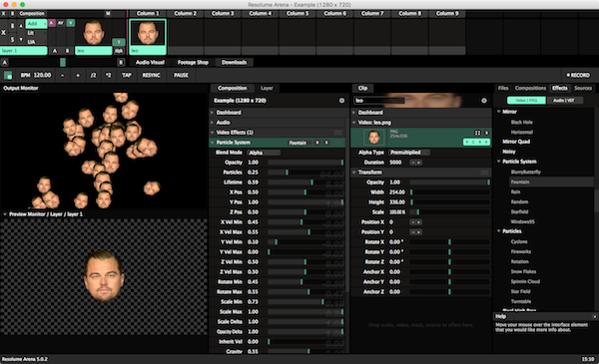
Task: Start recording with RECORD button
Action: tap(578, 75)
